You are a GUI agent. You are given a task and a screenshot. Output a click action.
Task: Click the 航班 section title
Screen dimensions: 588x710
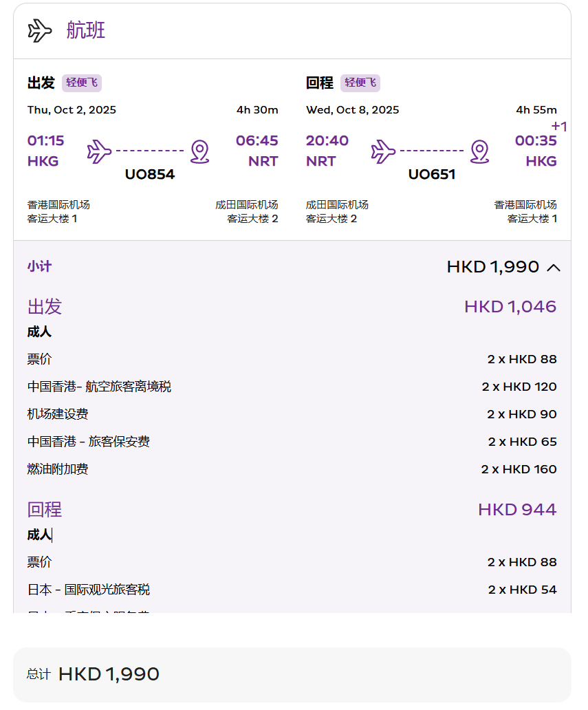(86, 30)
